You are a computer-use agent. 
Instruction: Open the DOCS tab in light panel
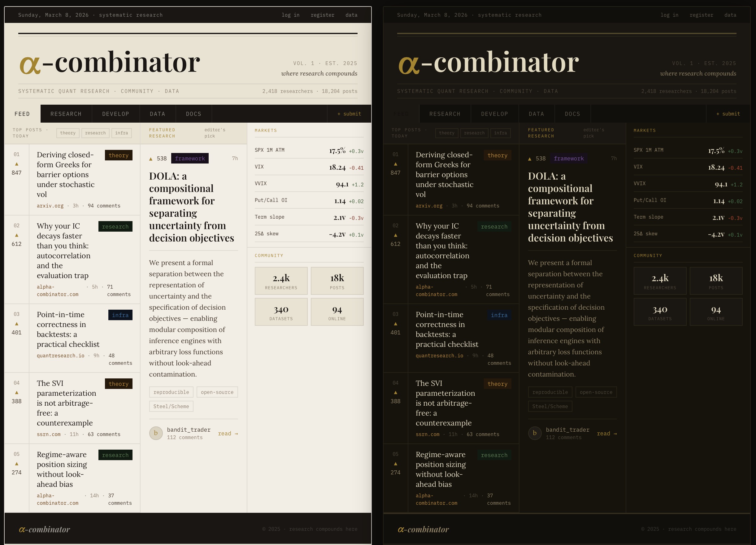[193, 114]
